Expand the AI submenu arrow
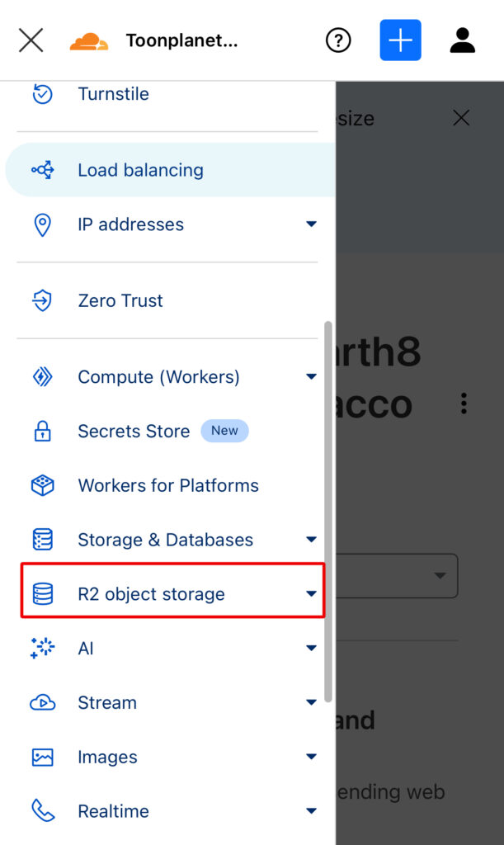This screenshot has height=845, width=504. (311, 649)
